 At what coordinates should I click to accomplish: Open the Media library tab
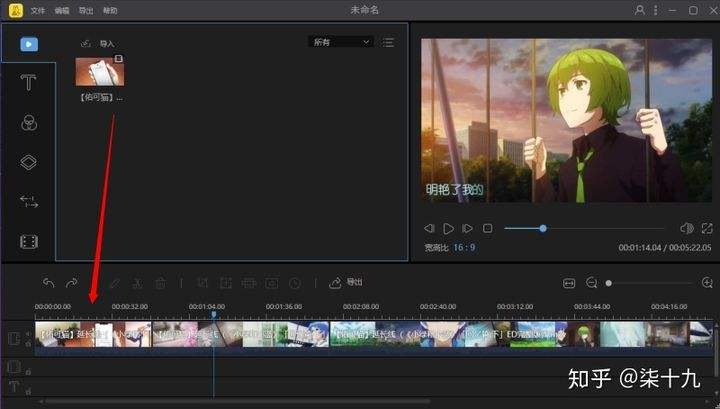(29, 44)
